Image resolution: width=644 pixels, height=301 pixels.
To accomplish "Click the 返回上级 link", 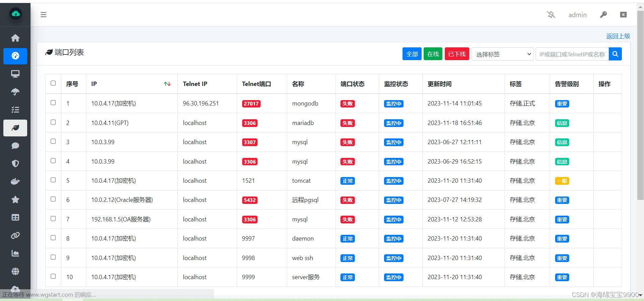I will [x=618, y=36].
